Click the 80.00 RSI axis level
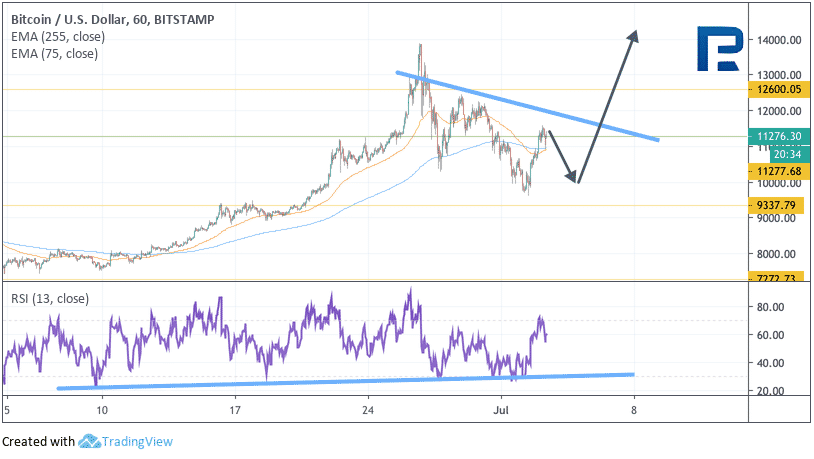 pos(770,307)
